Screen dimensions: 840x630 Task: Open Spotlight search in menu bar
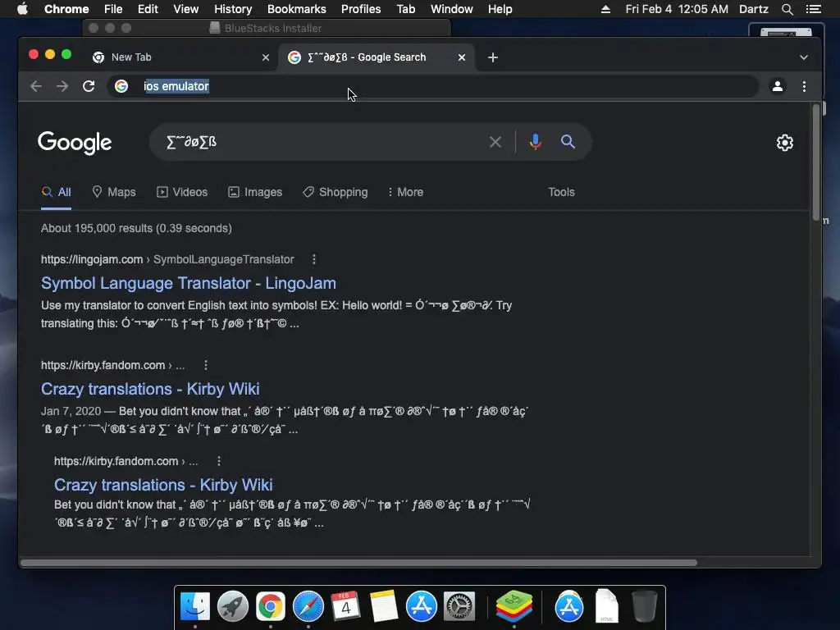click(787, 9)
